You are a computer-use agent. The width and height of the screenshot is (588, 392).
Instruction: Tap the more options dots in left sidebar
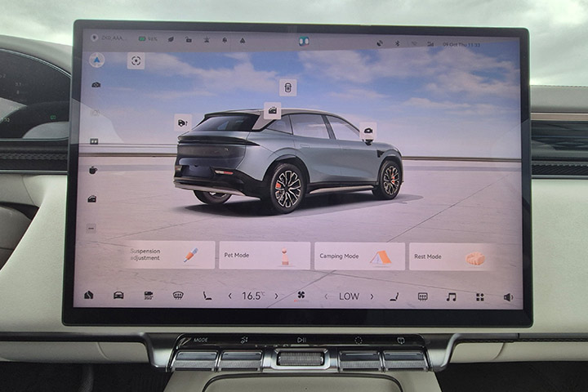click(91, 228)
